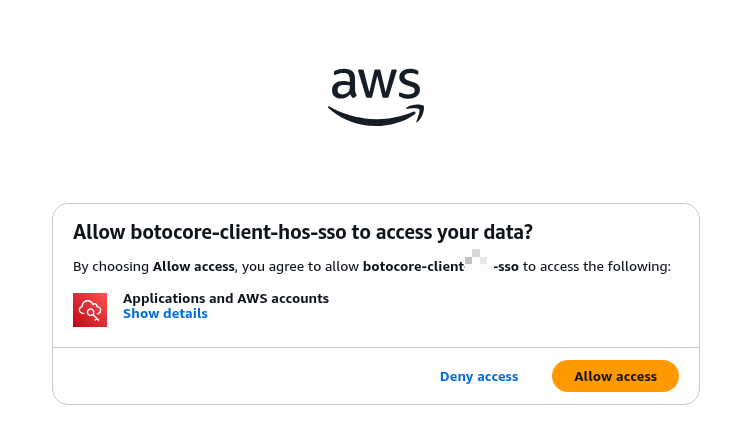Click bold "botocore-client" name in the description sentence
The height and width of the screenshot is (423, 742).
point(413,267)
